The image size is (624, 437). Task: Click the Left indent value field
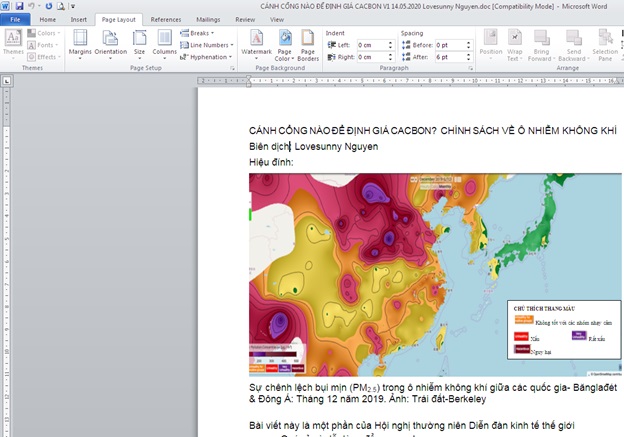coord(369,45)
